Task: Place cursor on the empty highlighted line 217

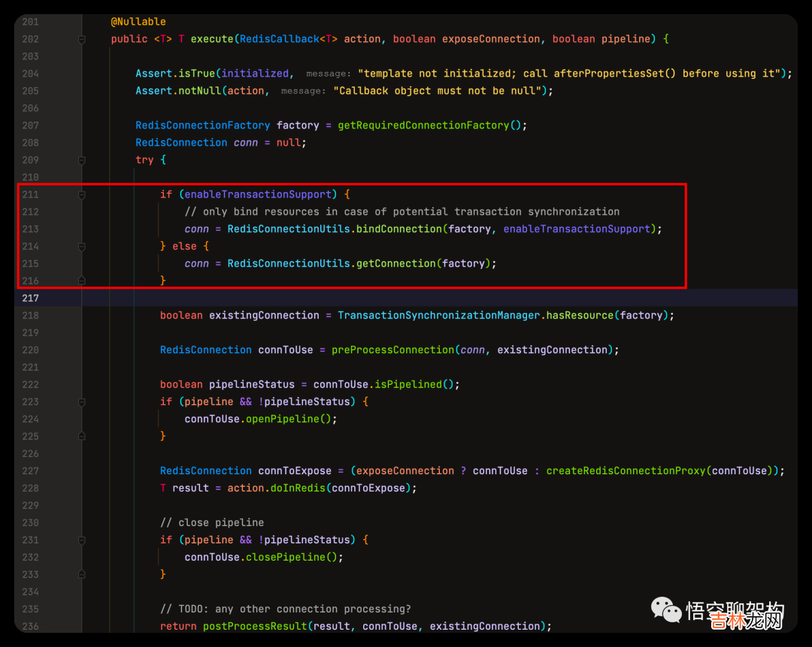Action: pos(376,298)
